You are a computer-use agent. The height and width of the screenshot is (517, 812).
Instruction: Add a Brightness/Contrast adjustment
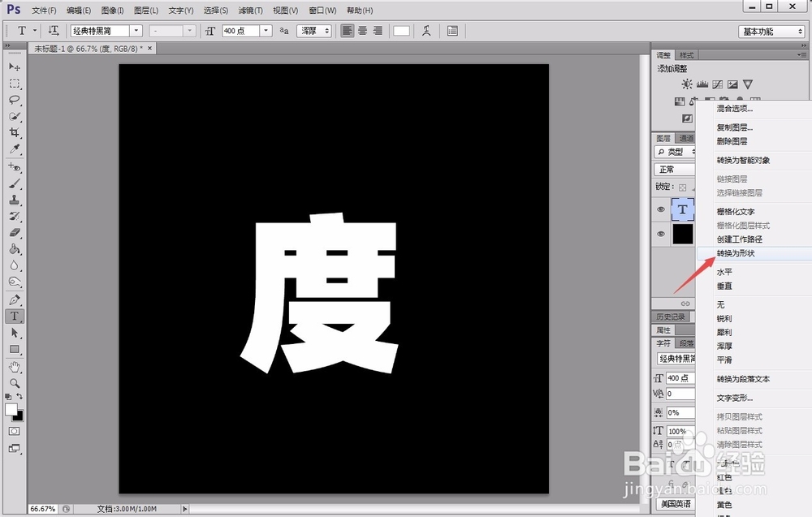click(687, 84)
